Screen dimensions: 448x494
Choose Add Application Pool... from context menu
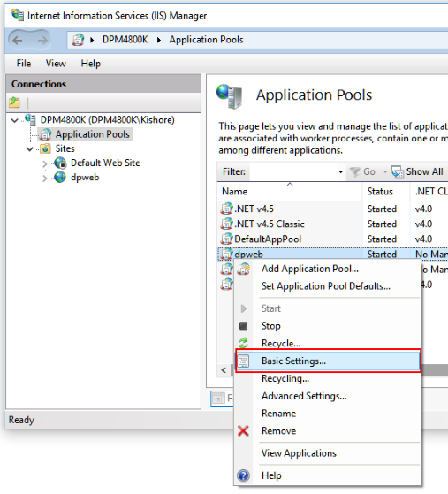coord(327,269)
